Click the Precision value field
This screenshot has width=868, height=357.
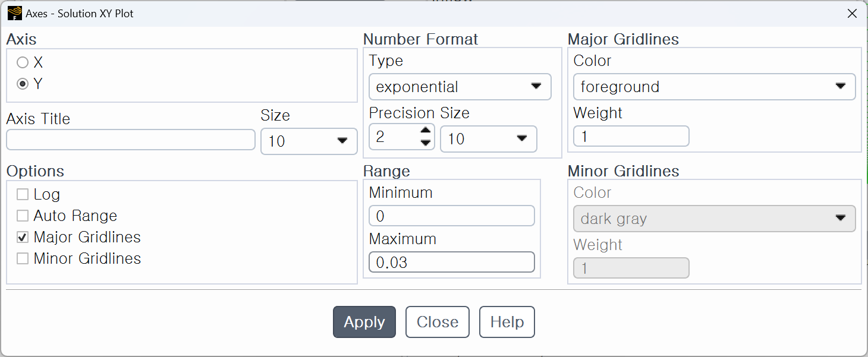tap(394, 137)
